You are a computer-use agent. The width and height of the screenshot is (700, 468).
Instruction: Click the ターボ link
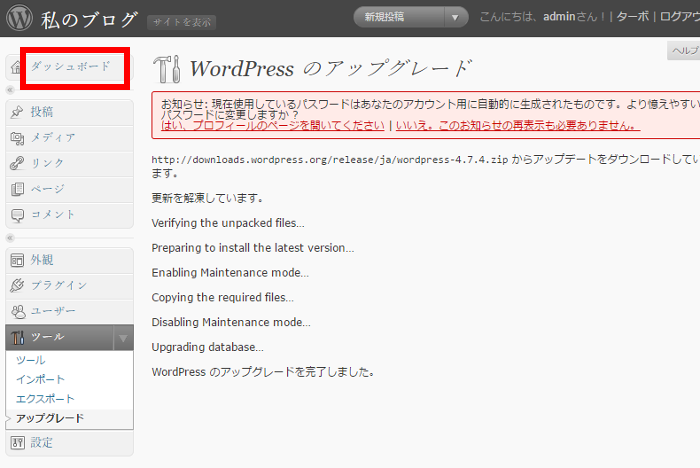click(633, 17)
